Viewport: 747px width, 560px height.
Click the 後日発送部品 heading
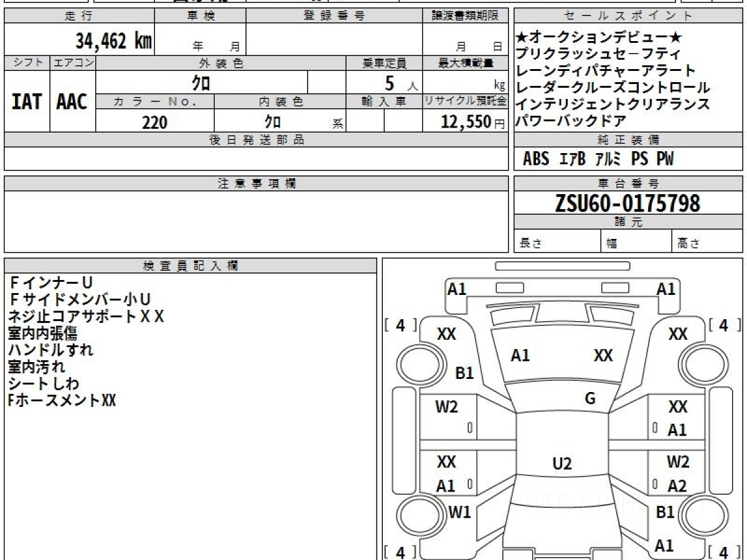(256, 140)
